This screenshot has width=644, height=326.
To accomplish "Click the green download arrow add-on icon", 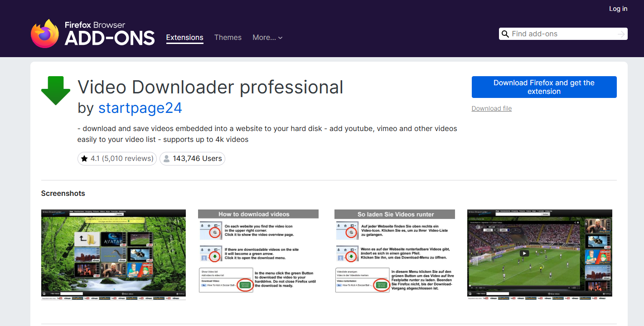I will pos(56,91).
